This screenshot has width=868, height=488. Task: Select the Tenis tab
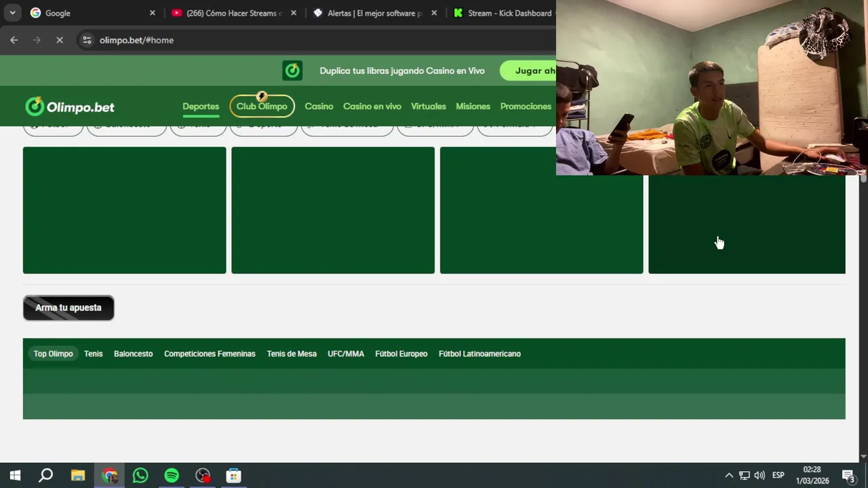(94, 354)
